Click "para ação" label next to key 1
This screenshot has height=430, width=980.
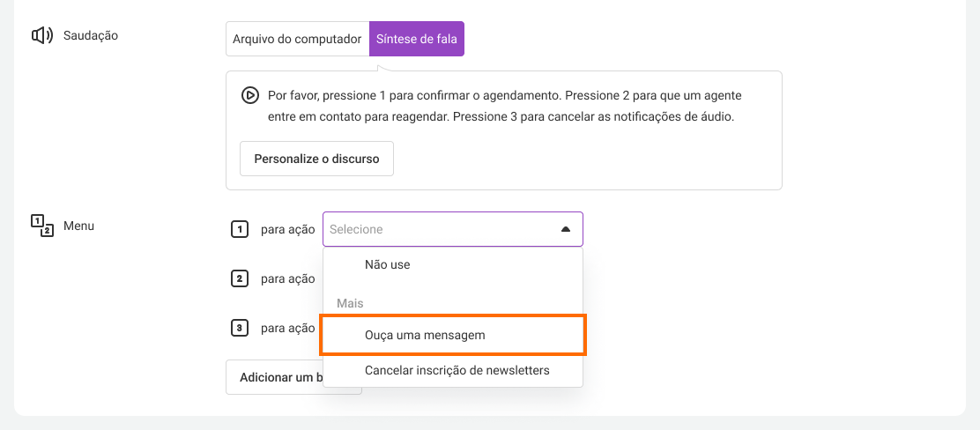(287, 229)
